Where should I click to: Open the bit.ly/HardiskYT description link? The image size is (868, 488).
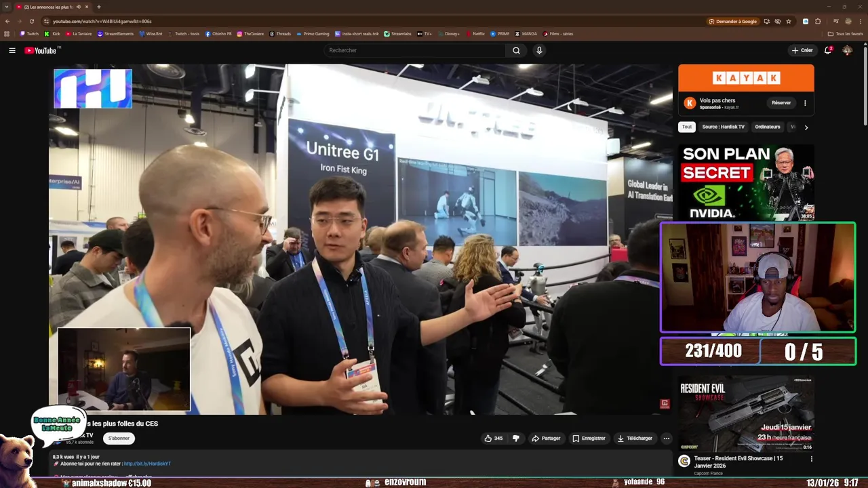pyautogui.click(x=147, y=464)
